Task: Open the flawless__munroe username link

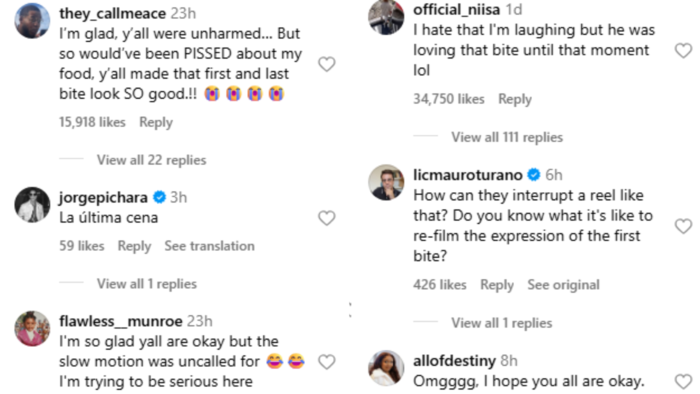Action: (121, 321)
